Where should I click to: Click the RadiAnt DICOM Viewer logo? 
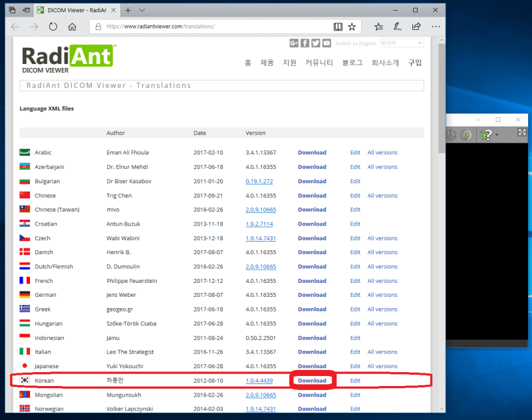coord(69,59)
